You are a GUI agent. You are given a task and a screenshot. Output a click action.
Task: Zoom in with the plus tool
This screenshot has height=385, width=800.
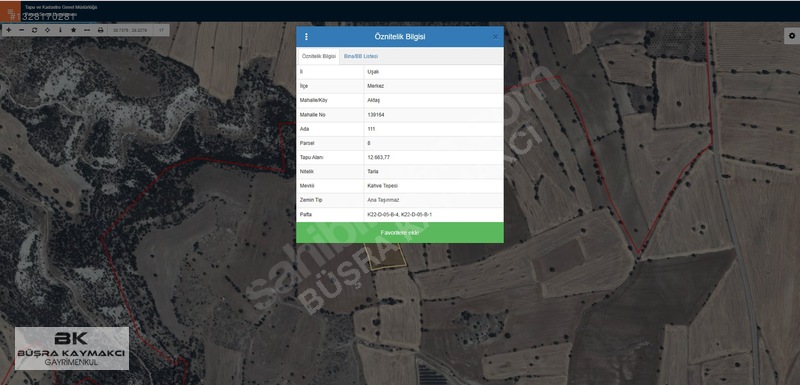tap(9, 30)
